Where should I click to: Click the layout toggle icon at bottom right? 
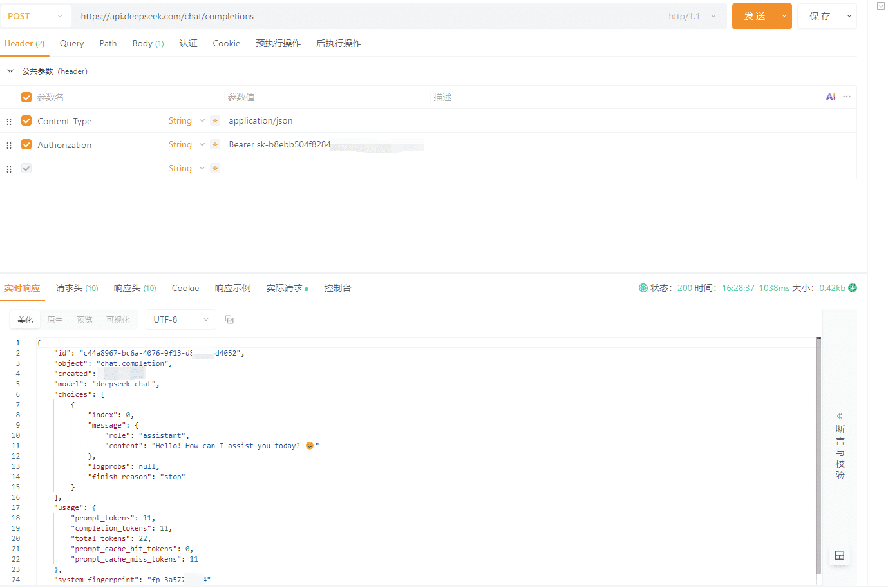click(839, 555)
